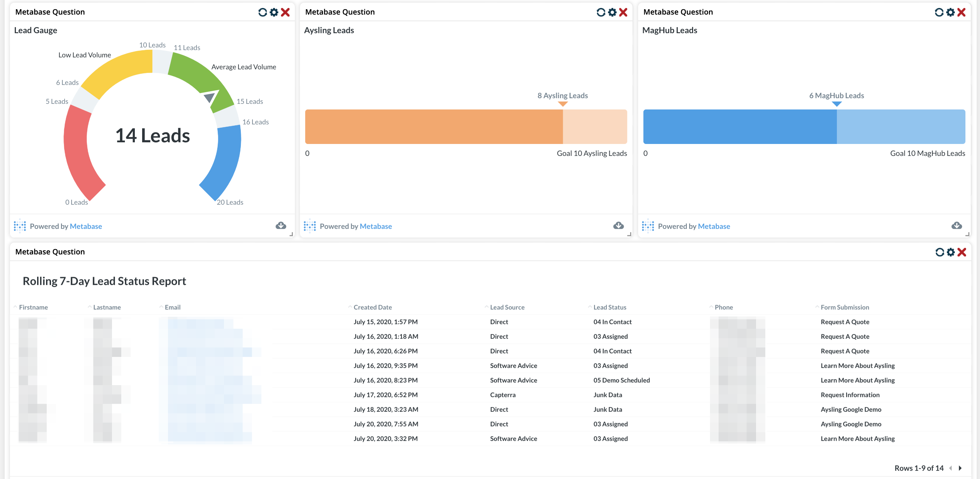Refresh the Lead Gauge card
Image resolution: width=980 pixels, height=479 pixels.
262,12
